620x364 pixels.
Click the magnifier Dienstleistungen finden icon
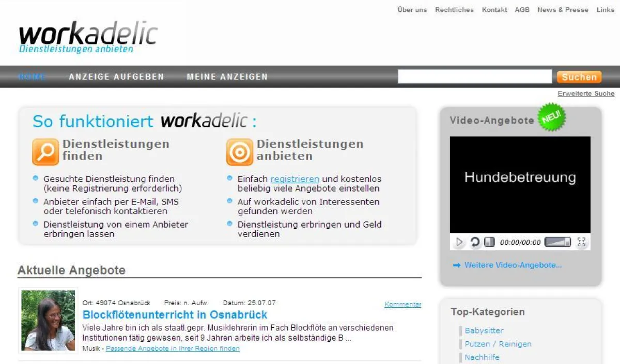coord(45,152)
